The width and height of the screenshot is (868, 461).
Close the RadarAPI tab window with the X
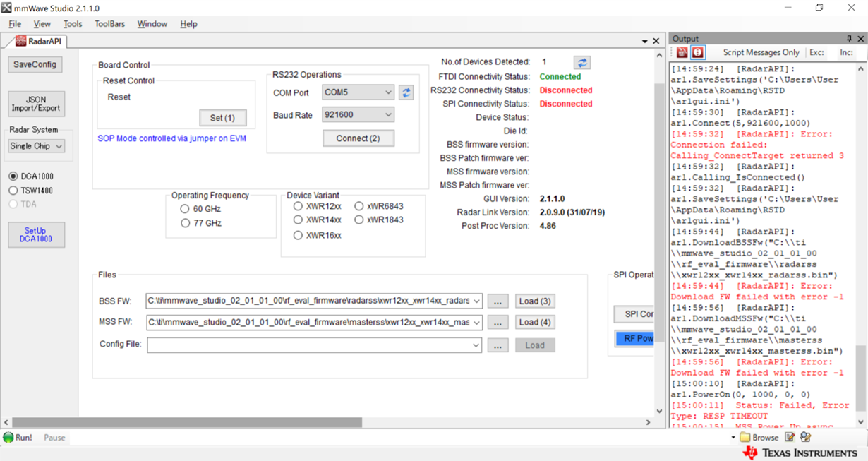coord(656,42)
